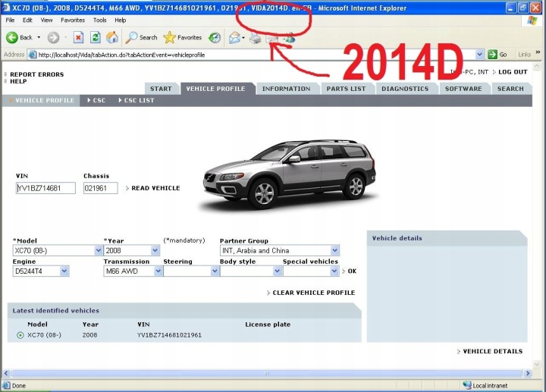This screenshot has height=392, width=546.
Task: Expand the Links toolbar chevron
Action: click(x=538, y=52)
